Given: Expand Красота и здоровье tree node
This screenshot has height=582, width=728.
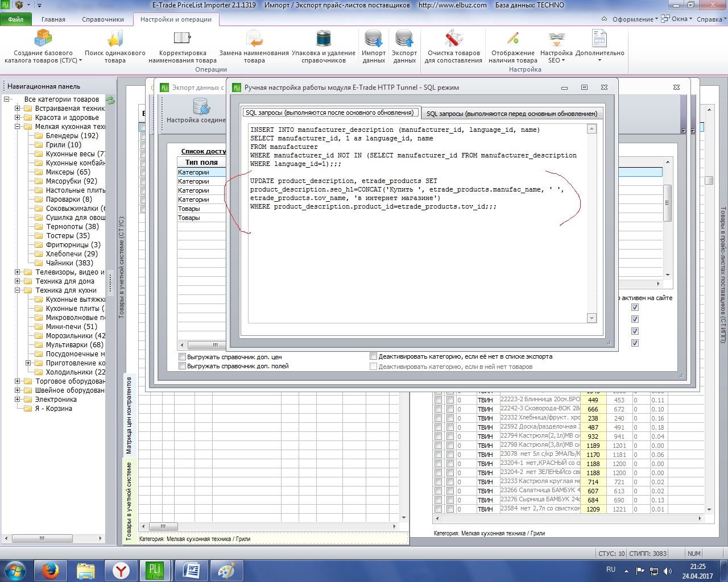Looking at the screenshot, I should 18,118.
